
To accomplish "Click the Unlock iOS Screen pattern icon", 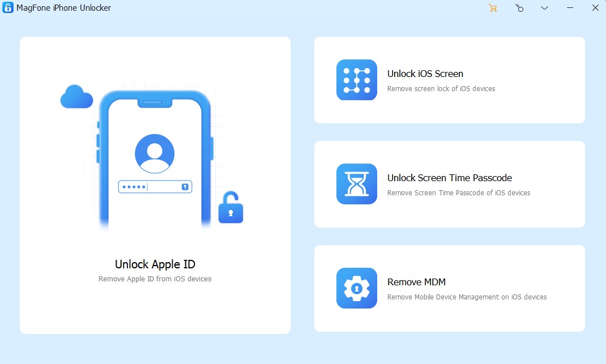I will click(x=356, y=80).
